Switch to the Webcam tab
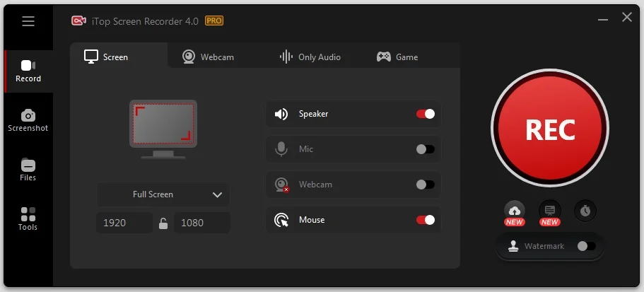Image resolution: width=644 pixels, height=292 pixels. (x=208, y=57)
